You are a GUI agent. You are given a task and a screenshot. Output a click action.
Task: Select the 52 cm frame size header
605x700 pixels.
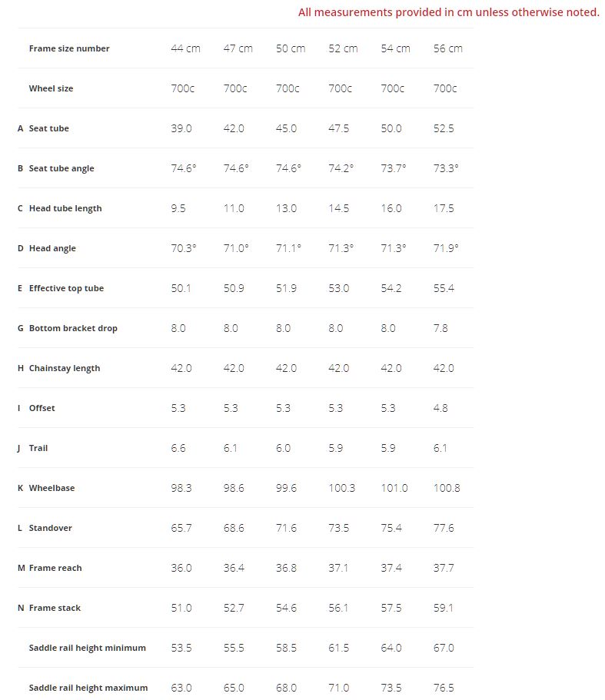click(x=343, y=48)
